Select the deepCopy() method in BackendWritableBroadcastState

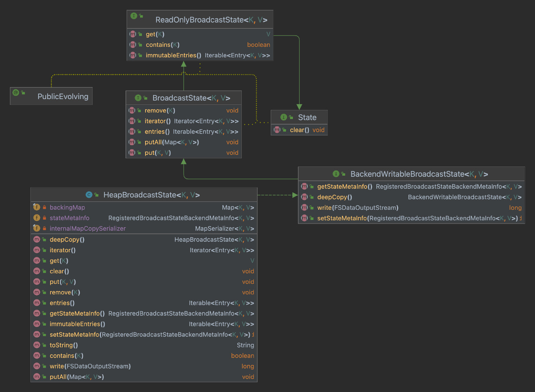334,197
